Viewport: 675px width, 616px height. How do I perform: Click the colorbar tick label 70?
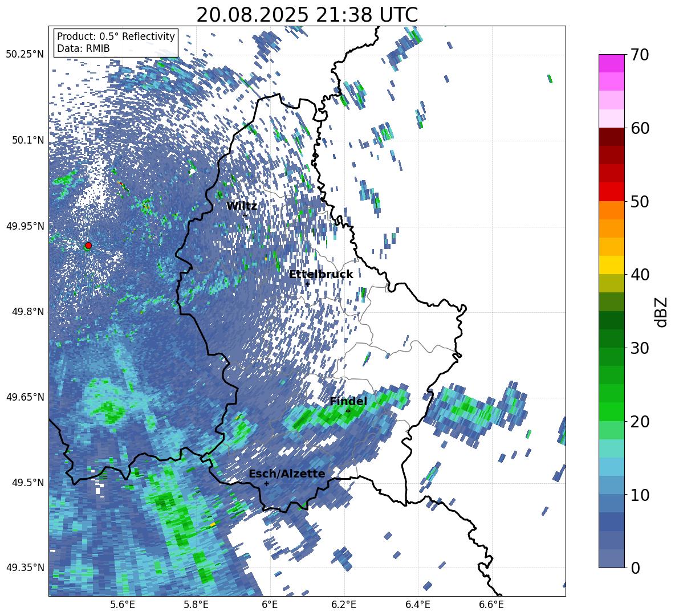(640, 55)
